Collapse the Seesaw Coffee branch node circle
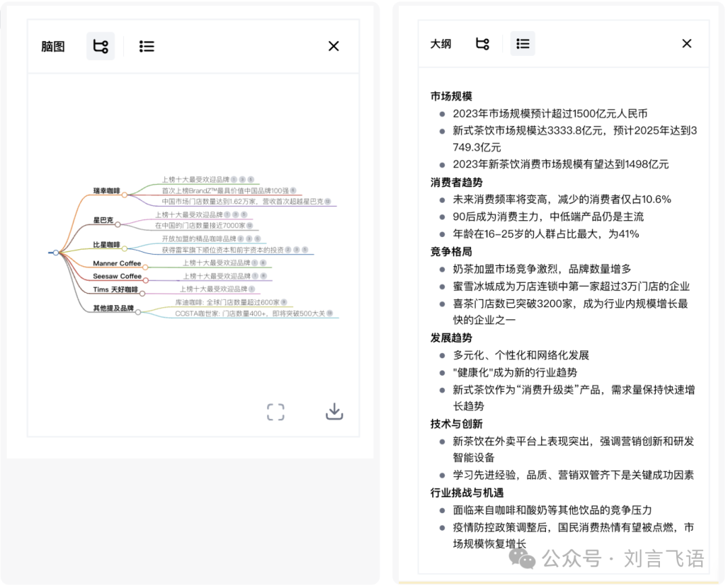The height and width of the screenshot is (588, 728). tap(146, 280)
